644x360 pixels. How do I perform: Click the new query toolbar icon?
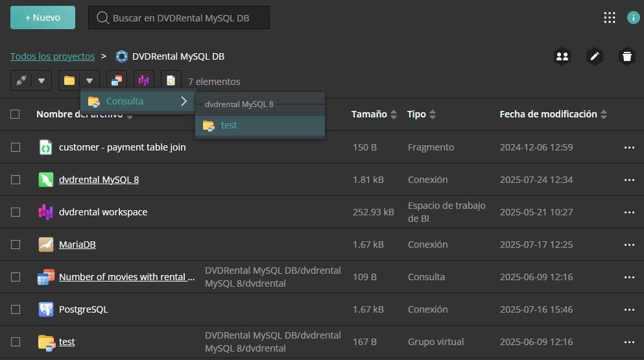click(x=117, y=81)
